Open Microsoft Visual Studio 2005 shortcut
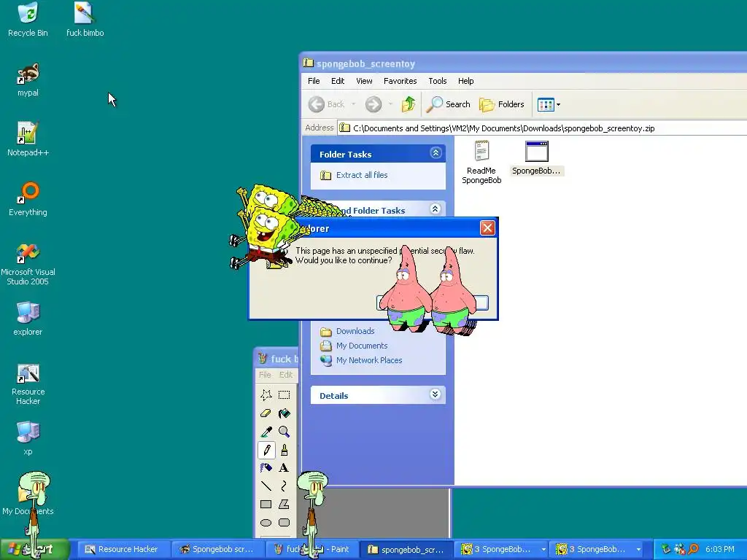Viewport: 747px width, 560px height. point(28,264)
